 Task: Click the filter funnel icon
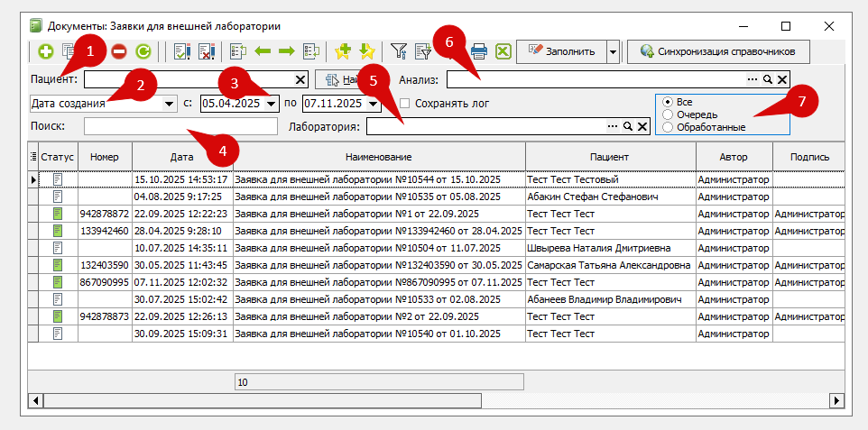point(398,52)
